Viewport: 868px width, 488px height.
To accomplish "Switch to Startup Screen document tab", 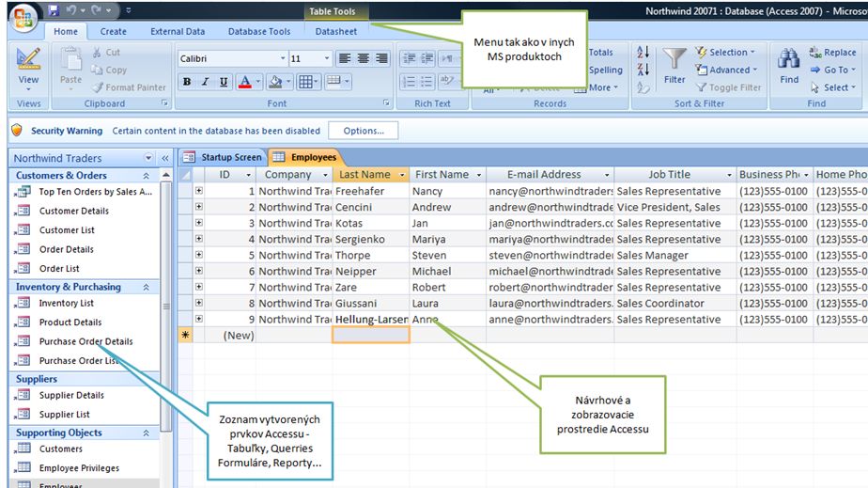I will tap(223, 157).
